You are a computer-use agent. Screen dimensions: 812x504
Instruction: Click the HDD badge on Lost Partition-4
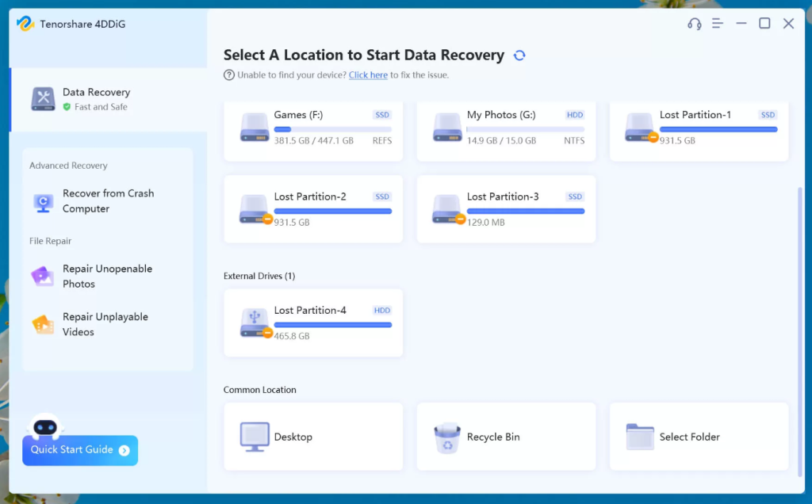382,311
